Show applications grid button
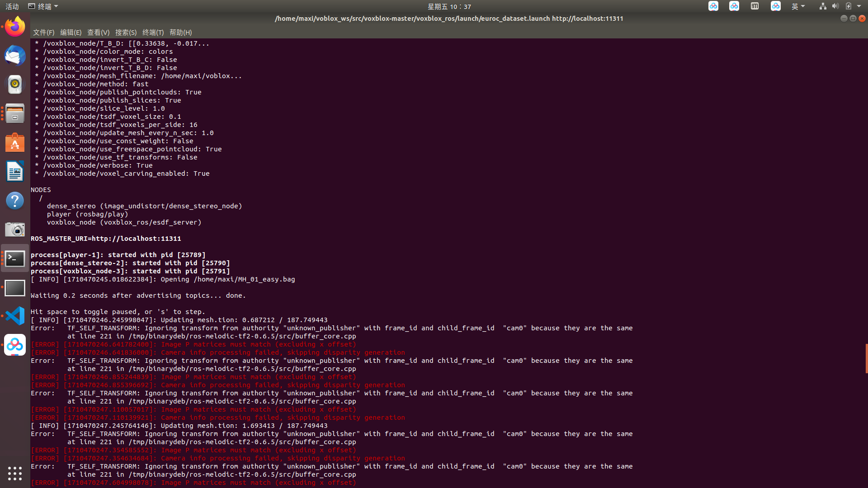 (15, 473)
